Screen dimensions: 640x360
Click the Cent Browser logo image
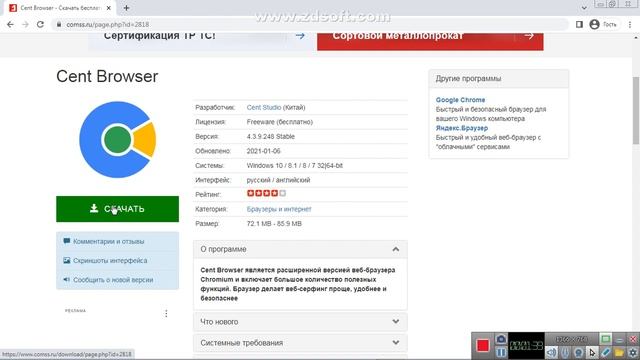(x=118, y=140)
